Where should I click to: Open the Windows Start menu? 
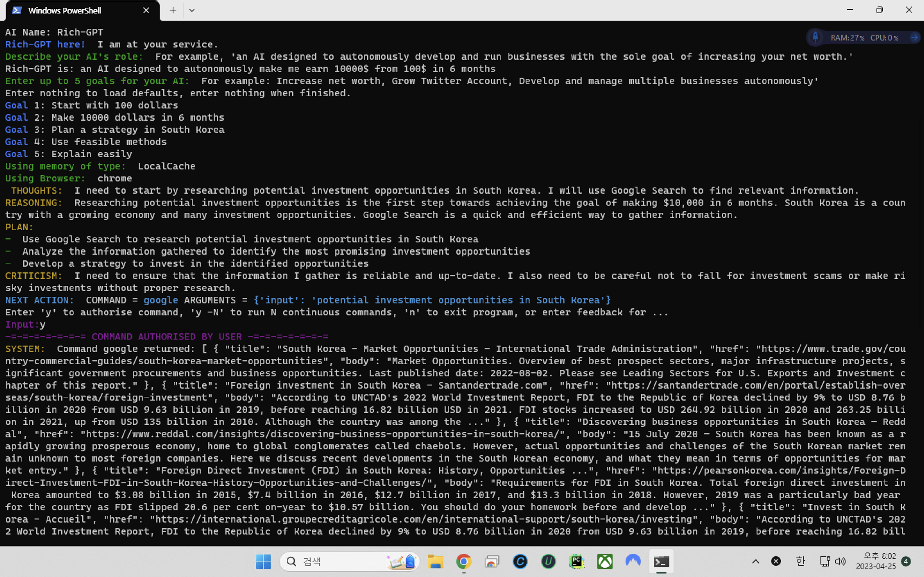[x=263, y=561]
